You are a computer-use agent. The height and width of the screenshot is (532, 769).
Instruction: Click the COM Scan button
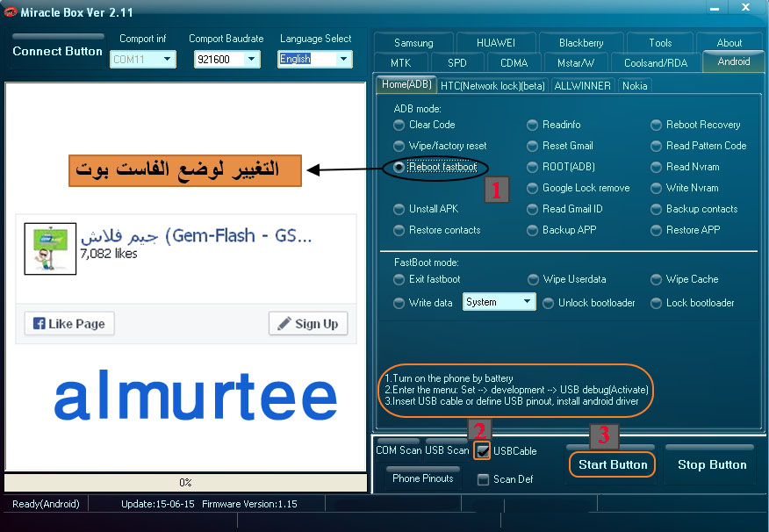pos(399,449)
